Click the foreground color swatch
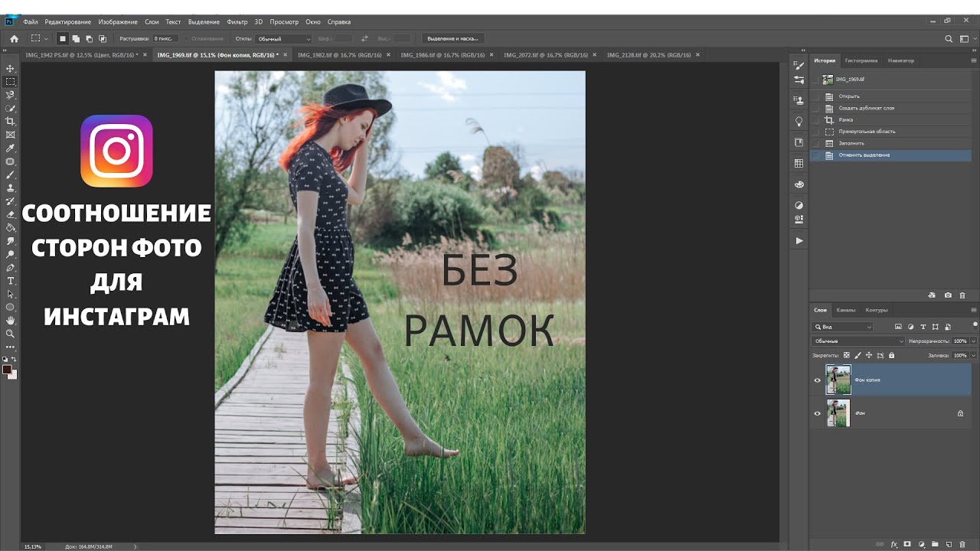 [7, 370]
